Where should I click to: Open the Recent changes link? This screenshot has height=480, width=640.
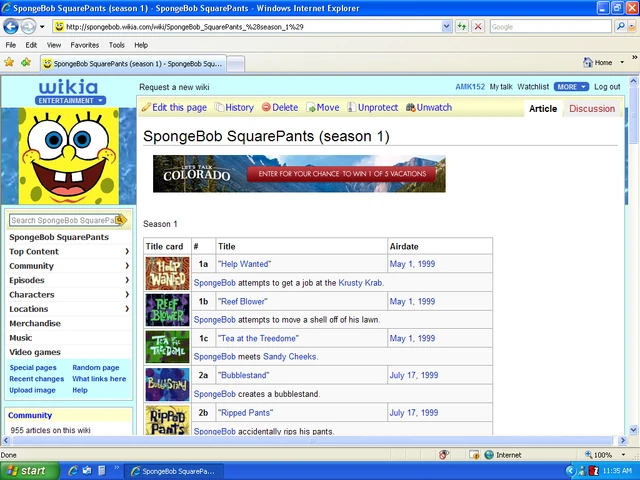point(37,379)
